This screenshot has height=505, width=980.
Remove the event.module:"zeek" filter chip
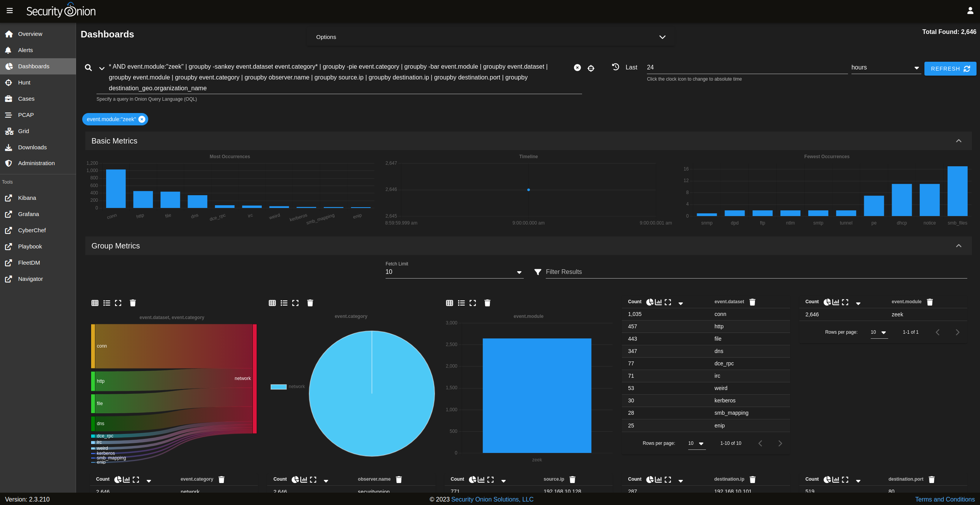pos(142,119)
